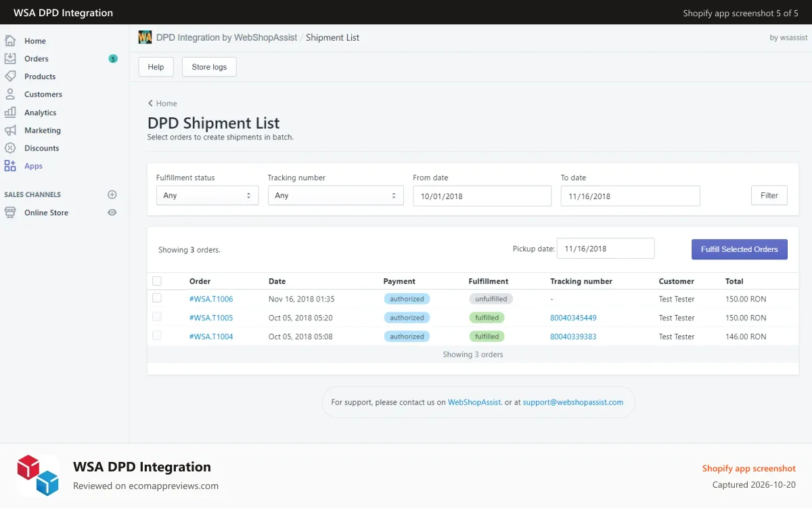The height and width of the screenshot is (508, 812).
Task: Click the Filter button
Action: (769, 195)
